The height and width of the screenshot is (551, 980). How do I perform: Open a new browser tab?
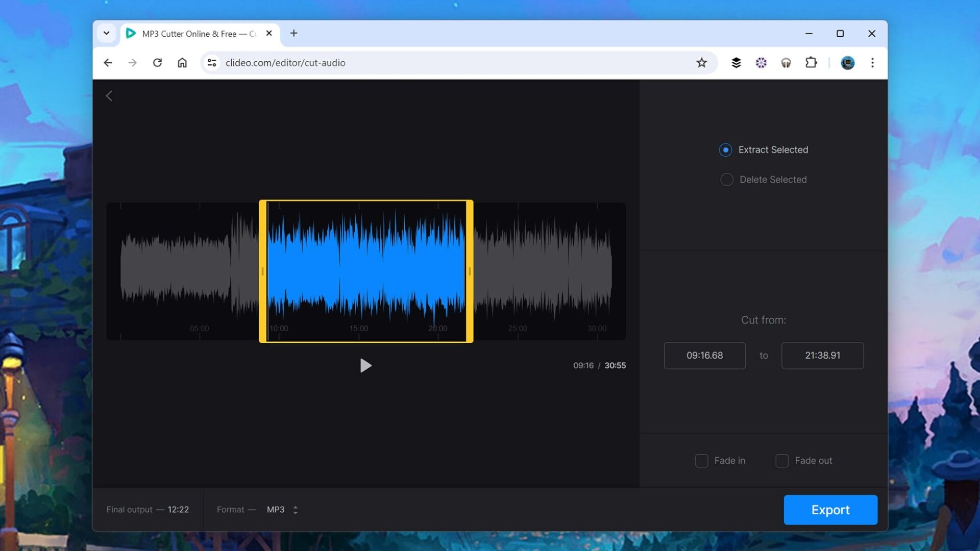tap(293, 33)
